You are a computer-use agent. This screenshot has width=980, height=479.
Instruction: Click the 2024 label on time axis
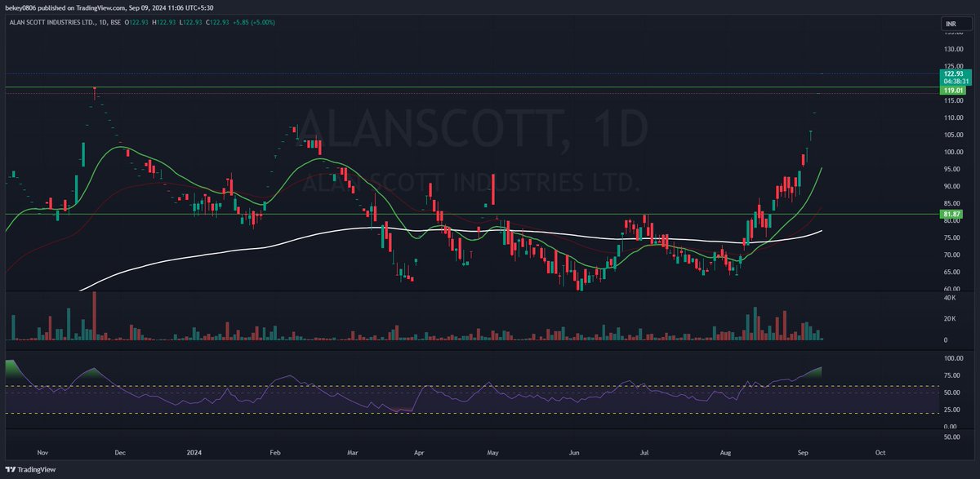point(194,451)
